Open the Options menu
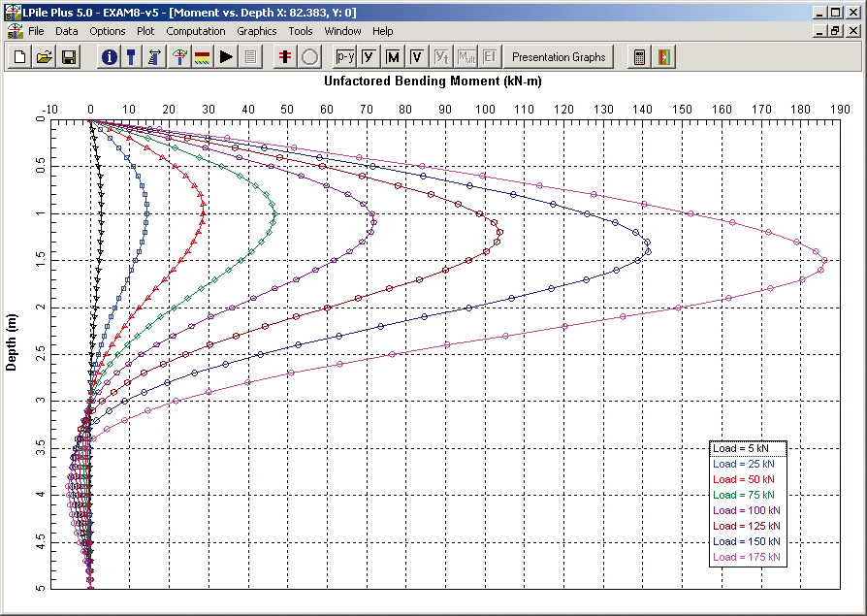Image resolution: width=867 pixels, height=616 pixels. pos(108,31)
